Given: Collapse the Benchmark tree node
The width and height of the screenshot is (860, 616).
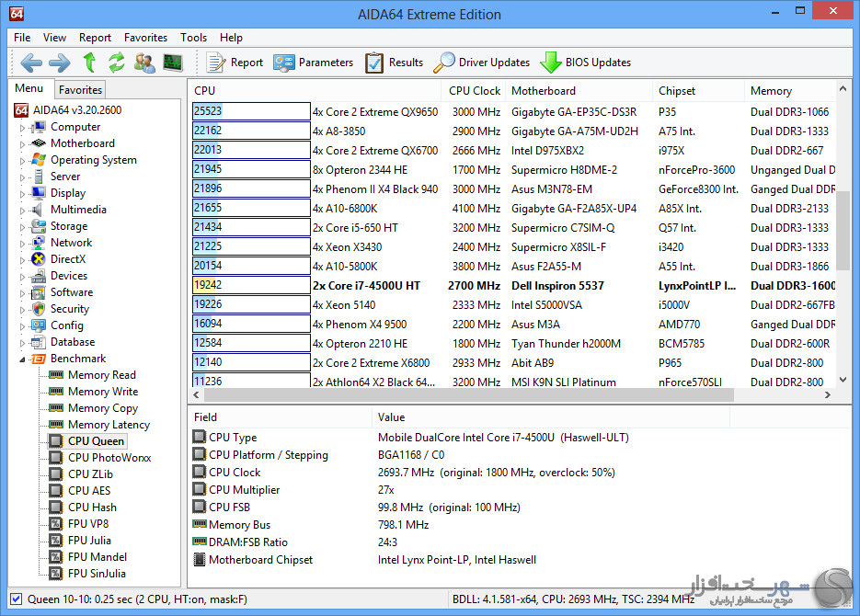Looking at the screenshot, I should coord(22,359).
